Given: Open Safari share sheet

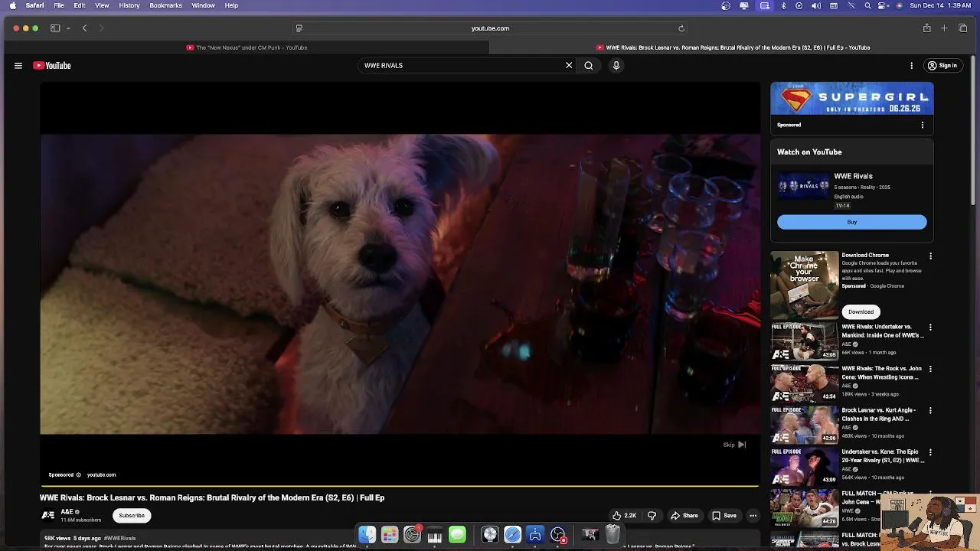Looking at the screenshot, I should coord(926,28).
